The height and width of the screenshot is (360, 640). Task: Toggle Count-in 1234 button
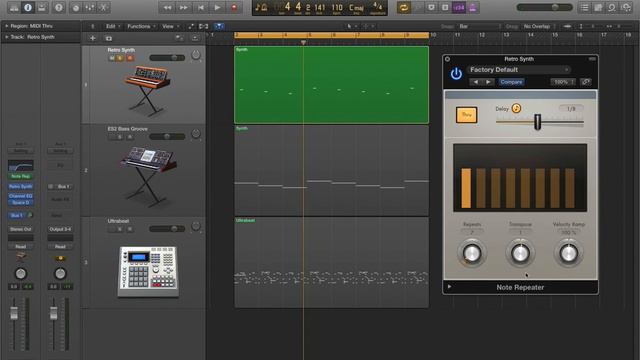(459, 7)
